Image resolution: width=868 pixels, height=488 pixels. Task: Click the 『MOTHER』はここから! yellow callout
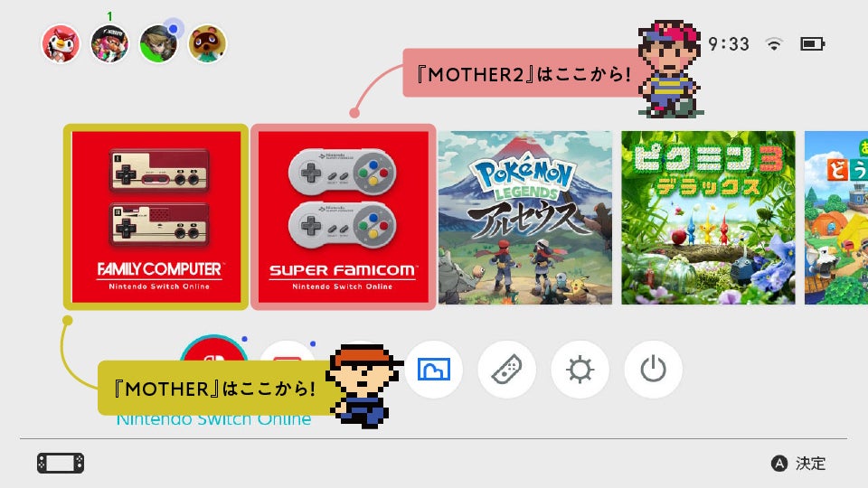coord(216,388)
